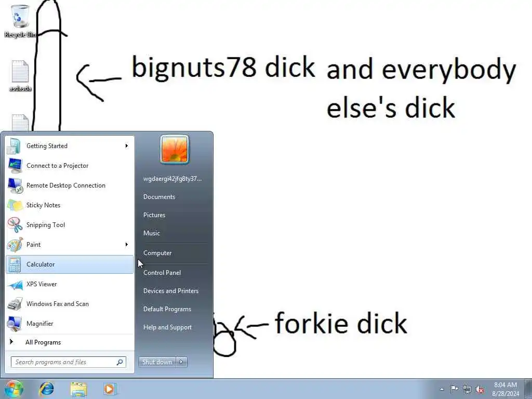Click the Magnifier icon
Screen dimensions: 532x399
[15, 324]
